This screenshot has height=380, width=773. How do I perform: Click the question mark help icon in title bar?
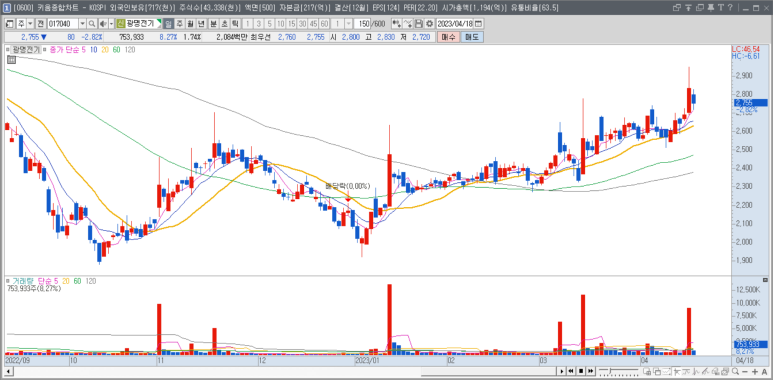coord(730,7)
